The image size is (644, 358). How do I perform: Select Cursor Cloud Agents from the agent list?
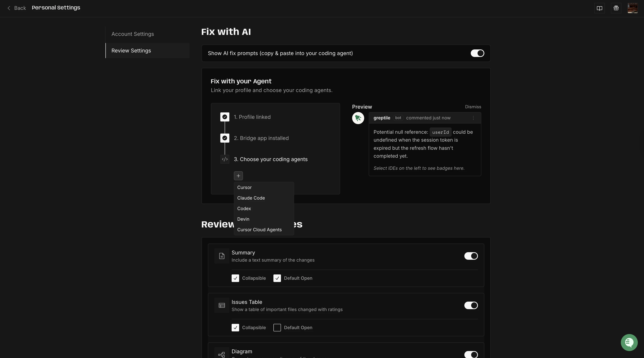click(x=259, y=230)
